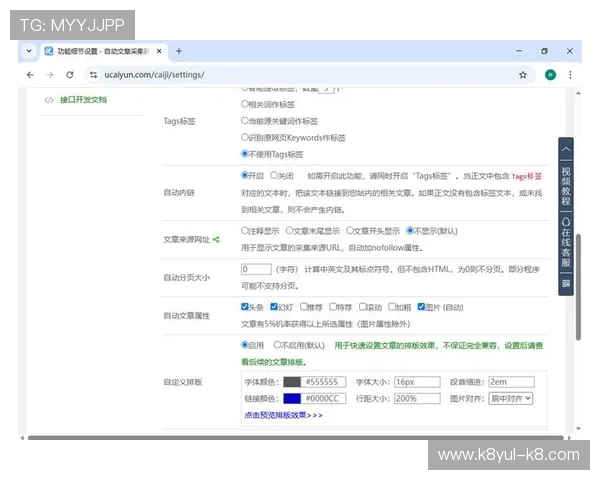Uncheck the 图片 (自动) attribute checkbox

click(x=421, y=307)
